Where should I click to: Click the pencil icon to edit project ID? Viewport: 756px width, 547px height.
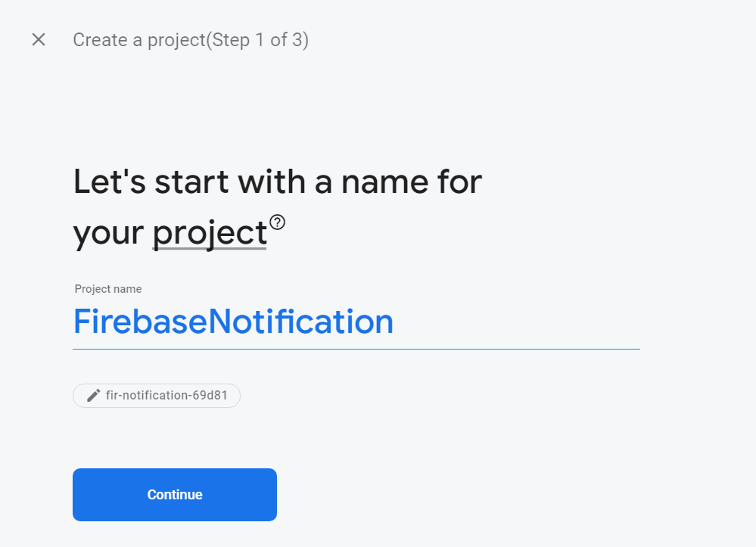(x=93, y=396)
